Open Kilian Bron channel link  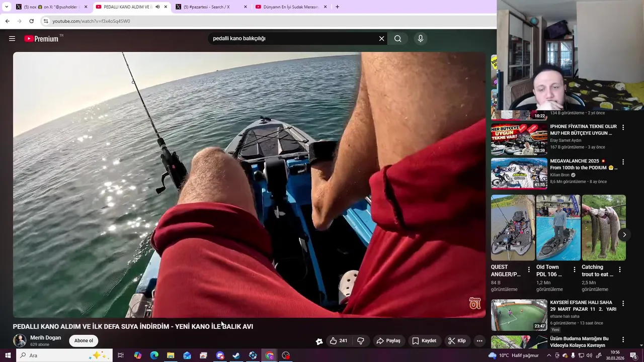pyautogui.click(x=559, y=175)
